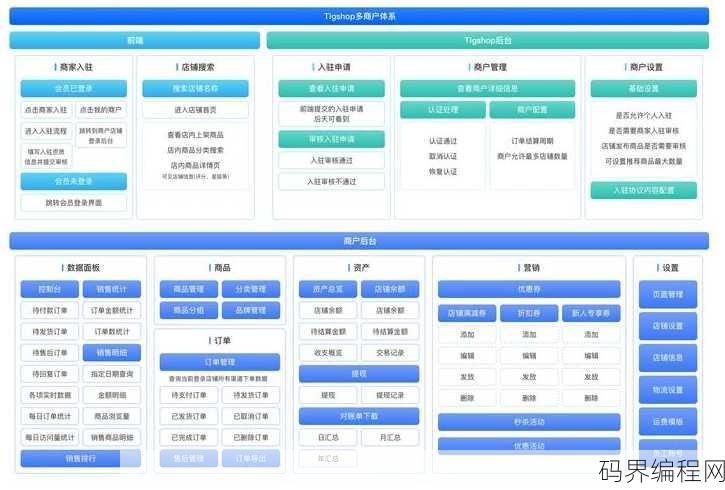Click the 点击商家入驻 box

coord(46,110)
